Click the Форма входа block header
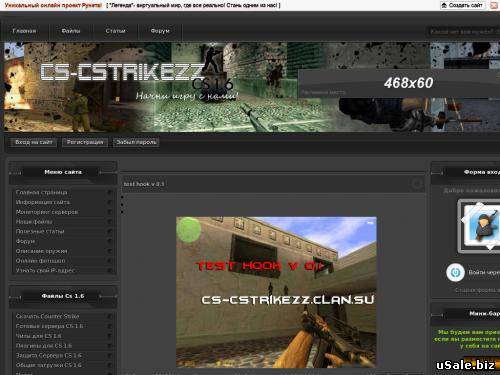Viewport: 500px width, 375px height. click(x=481, y=172)
